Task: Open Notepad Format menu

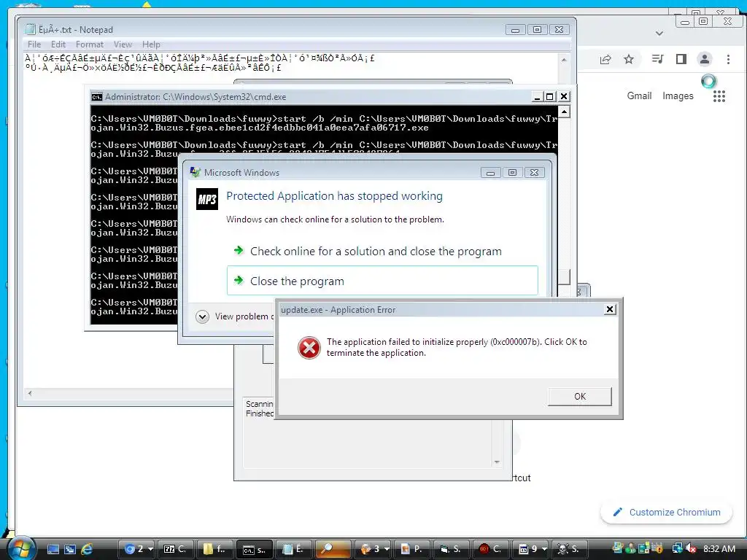Action: 90,44
